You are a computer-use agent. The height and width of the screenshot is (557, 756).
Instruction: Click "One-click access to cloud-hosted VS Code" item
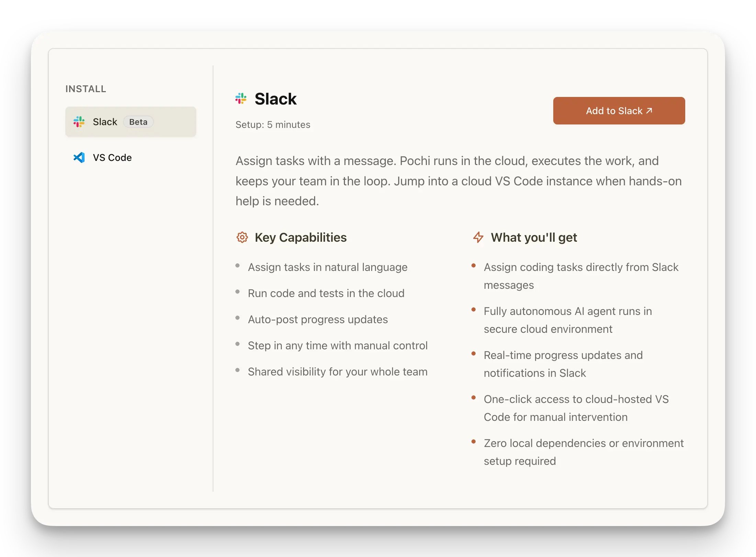click(576, 408)
